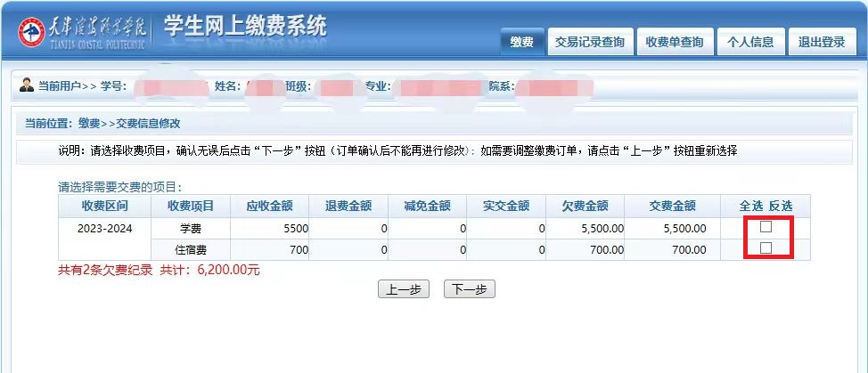The width and height of the screenshot is (868, 373).
Task: Check the 学费 row checkbox
Action: 766,227
